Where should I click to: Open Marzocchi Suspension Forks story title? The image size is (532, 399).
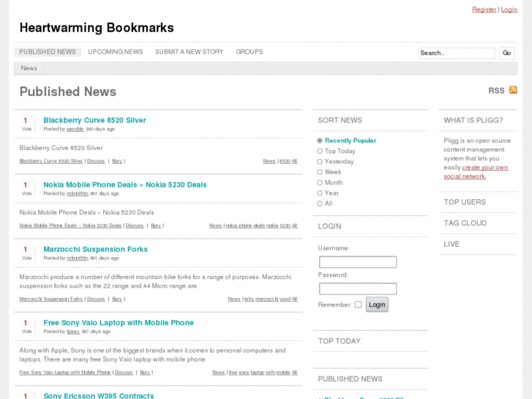click(x=95, y=249)
